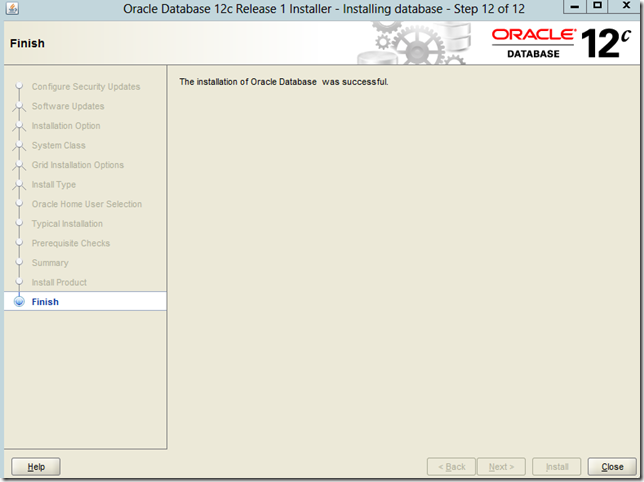Image resolution: width=644 pixels, height=482 pixels.
Task: Click the disabled Next button
Action: click(x=501, y=466)
